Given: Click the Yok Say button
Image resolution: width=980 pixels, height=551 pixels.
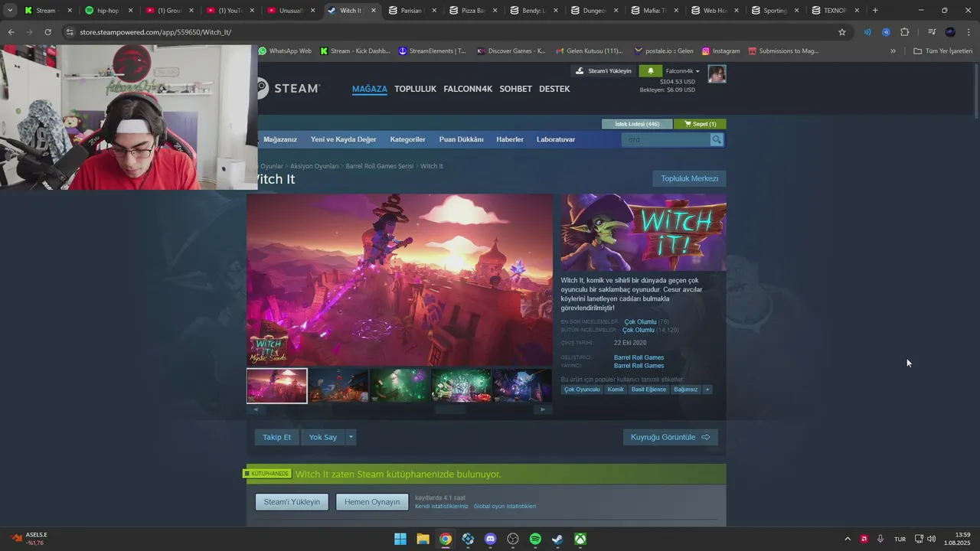Looking at the screenshot, I should 322,437.
